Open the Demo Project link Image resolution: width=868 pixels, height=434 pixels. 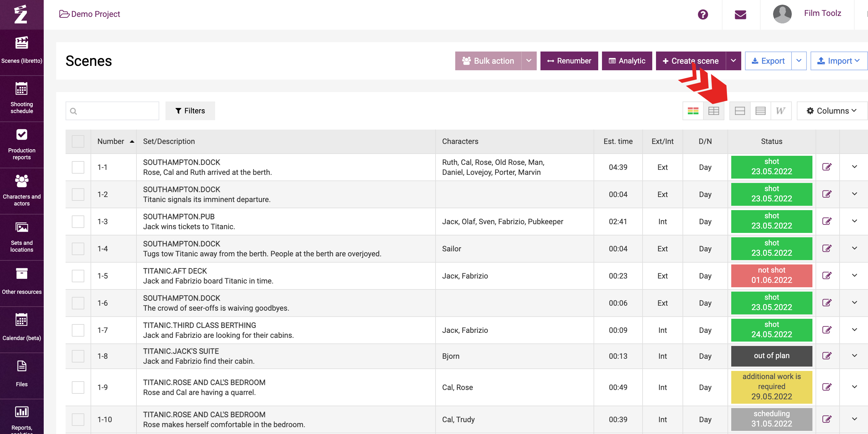(x=90, y=14)
